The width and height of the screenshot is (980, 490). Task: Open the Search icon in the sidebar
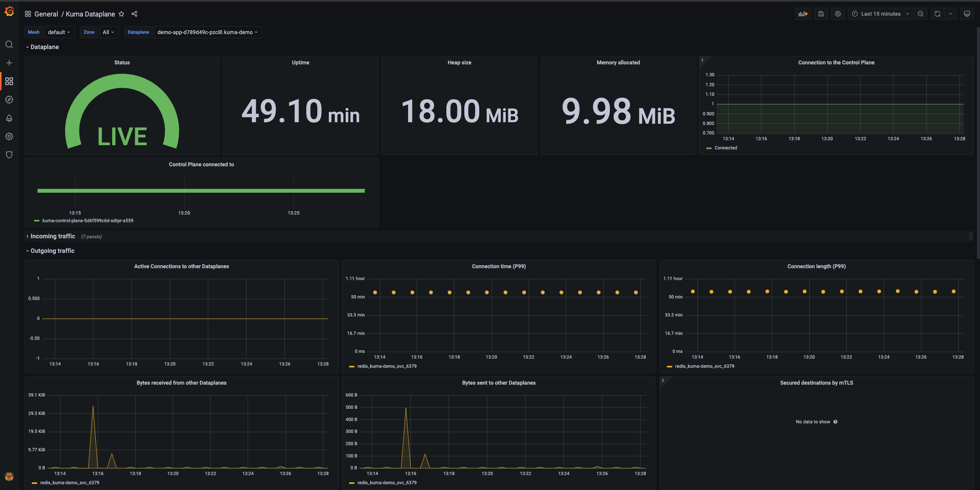coord(9,44)
